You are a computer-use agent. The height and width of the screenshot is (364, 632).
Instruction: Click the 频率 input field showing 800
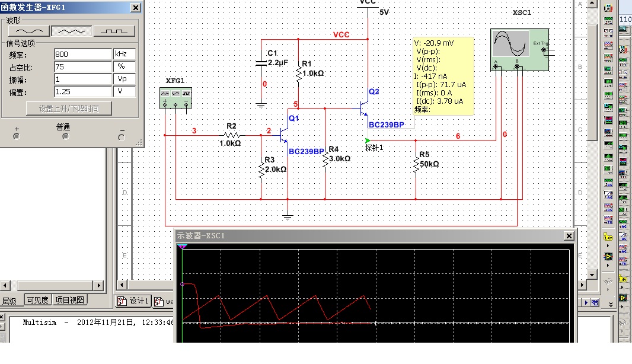coord(83,54)
